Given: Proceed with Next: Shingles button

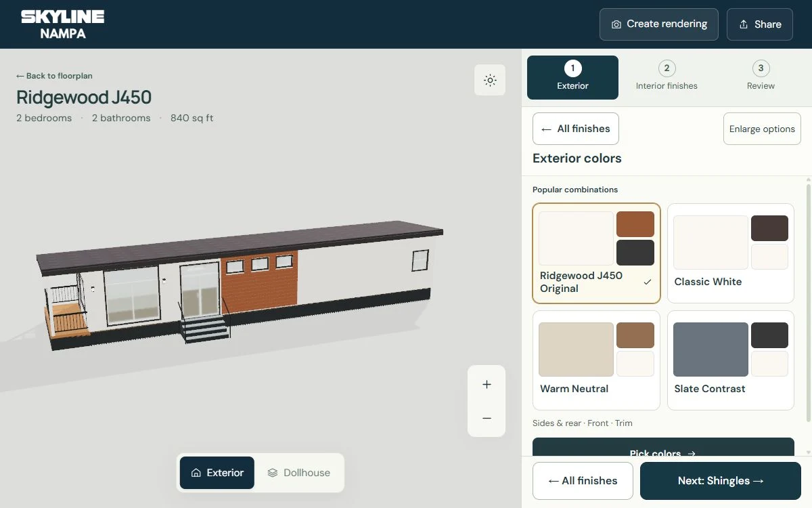Looking at the screenshot, I should 721,481.
